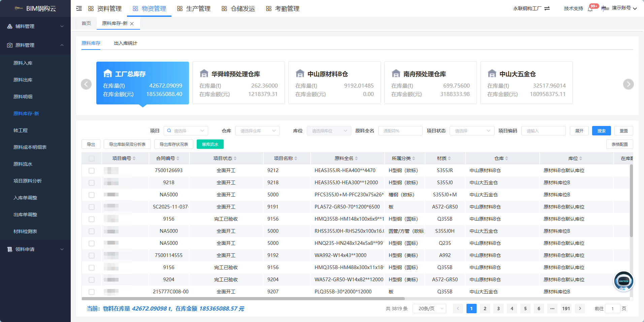Select the 中山大五金仓 warehouse card

pyautogui.click(x=526, y=83)
